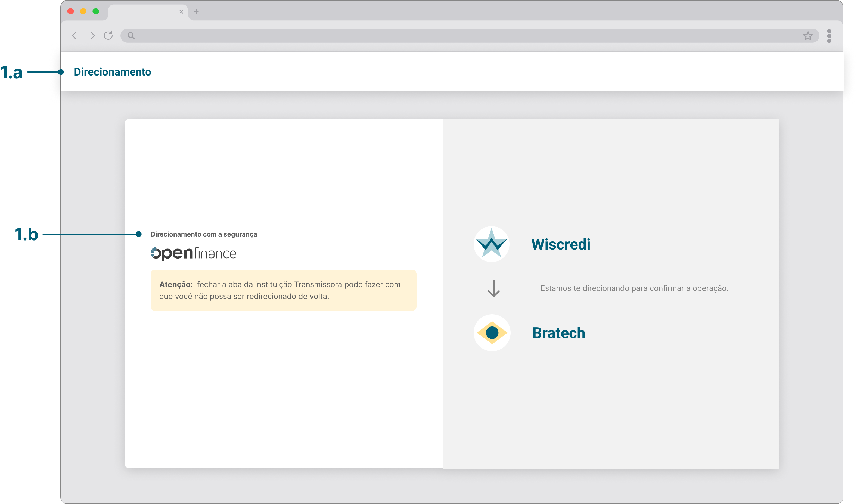Click the Bratech institution name
Screen dimensions: 857x504
[x=559, y=332]
